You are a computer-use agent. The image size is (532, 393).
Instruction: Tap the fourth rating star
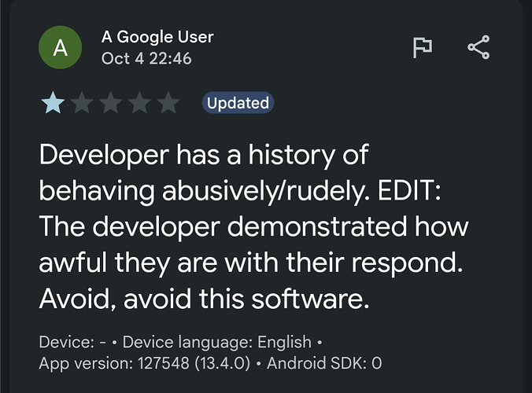click(139, 103)
